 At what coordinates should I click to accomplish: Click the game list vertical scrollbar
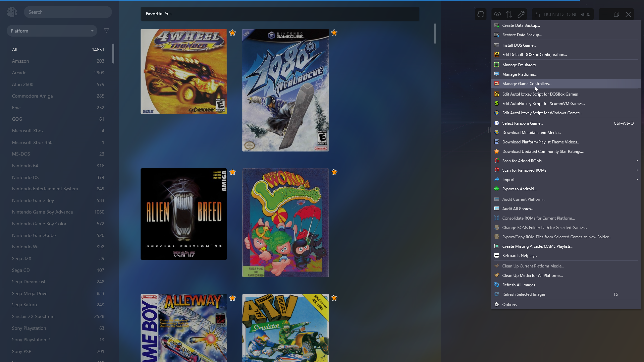click(x=435, y=34)
